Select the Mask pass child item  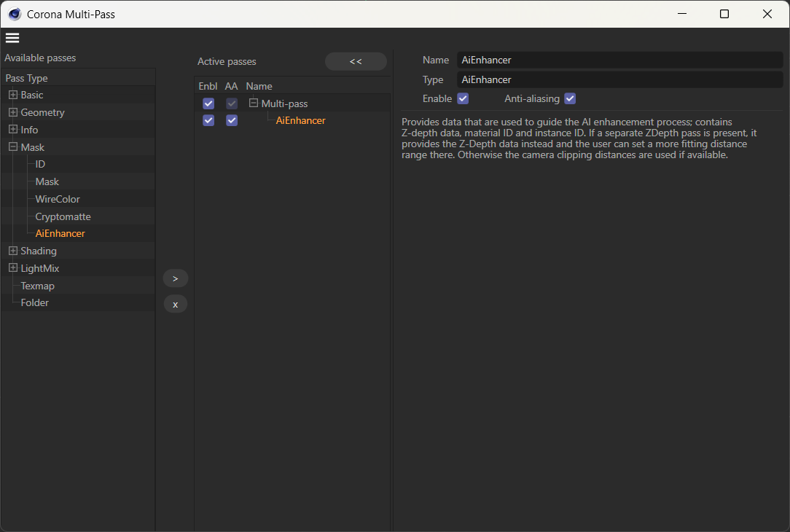pos(47,181)
